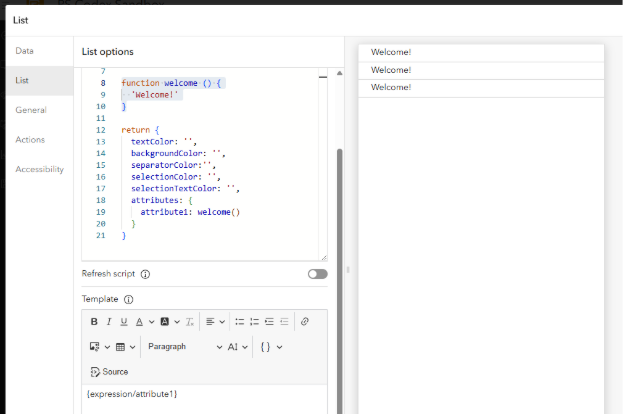
Task: Increase indent in template editor
Action: click(x=269, y=322)
